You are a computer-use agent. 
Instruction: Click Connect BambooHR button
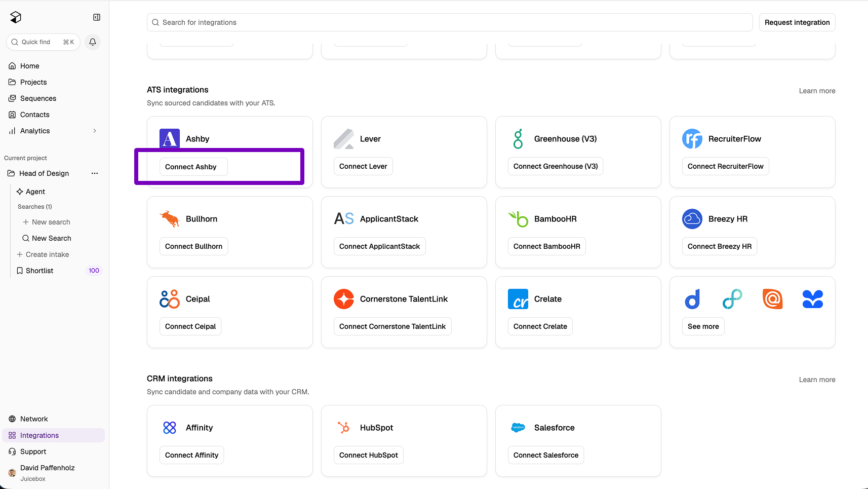click(546, 246)
